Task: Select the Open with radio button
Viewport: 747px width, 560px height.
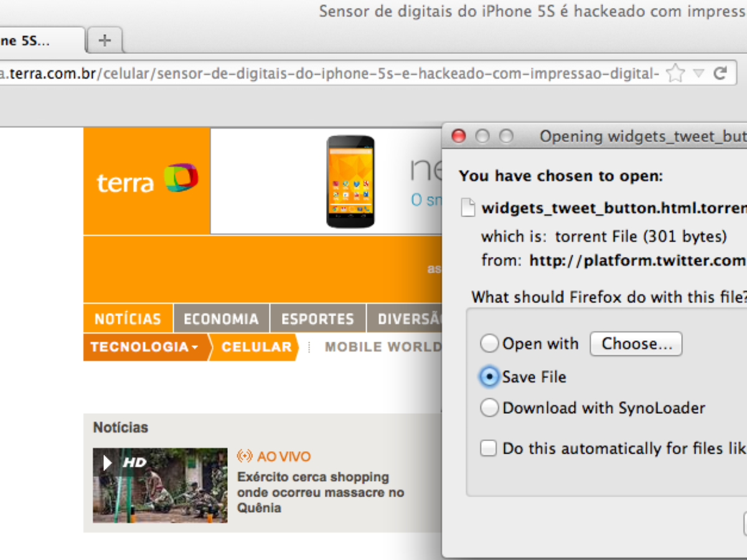Action: point(490,343)
